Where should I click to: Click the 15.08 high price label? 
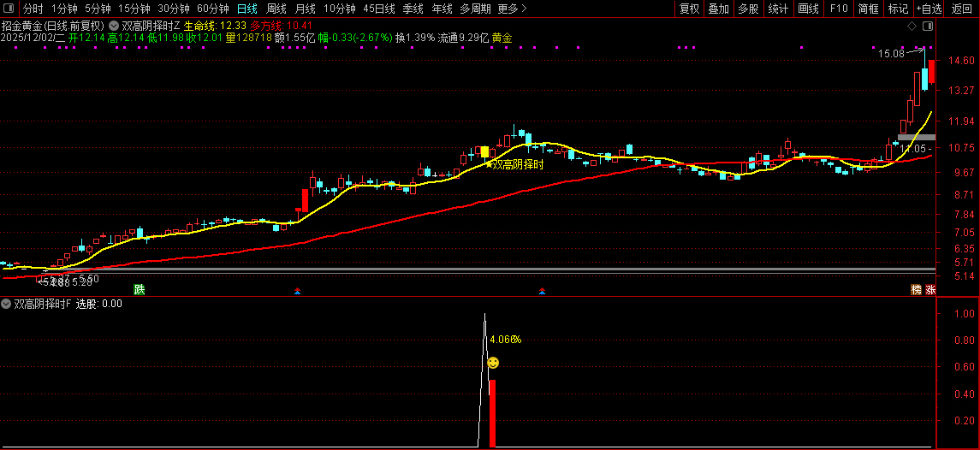click(x=891, y=54)
